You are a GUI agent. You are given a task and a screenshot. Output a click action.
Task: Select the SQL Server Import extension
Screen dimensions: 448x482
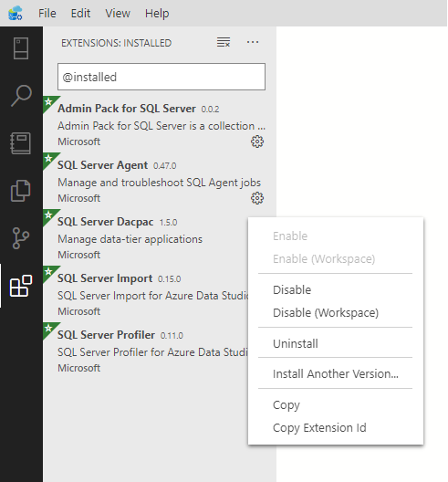[145, 294]
